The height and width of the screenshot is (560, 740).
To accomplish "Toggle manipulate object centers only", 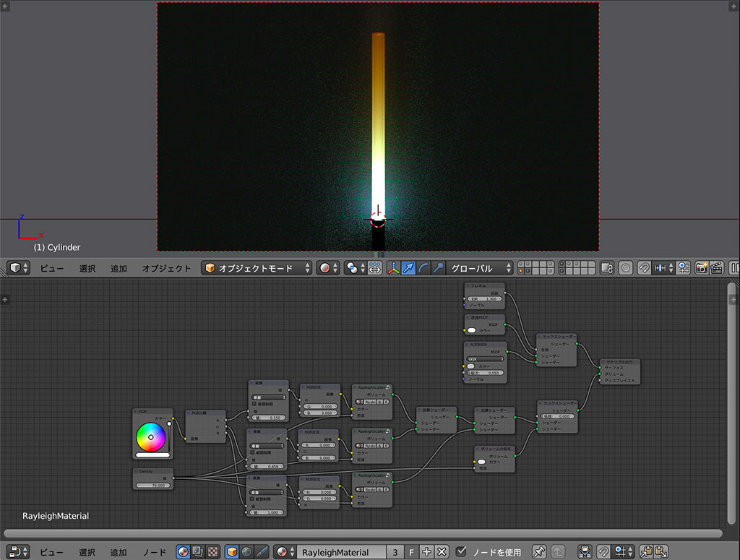I will (375, 268).
